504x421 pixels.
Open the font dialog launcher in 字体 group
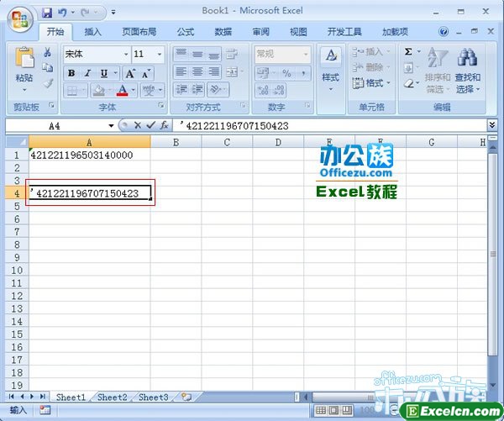(161, 105)
